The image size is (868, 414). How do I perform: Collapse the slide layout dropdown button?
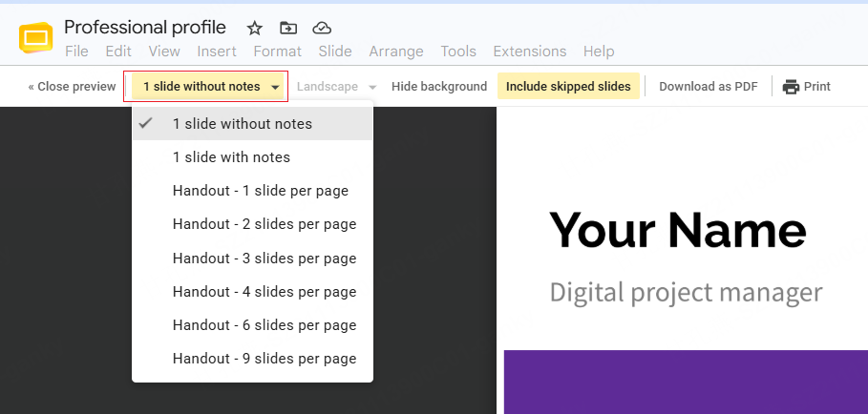[x=207, y=87]
